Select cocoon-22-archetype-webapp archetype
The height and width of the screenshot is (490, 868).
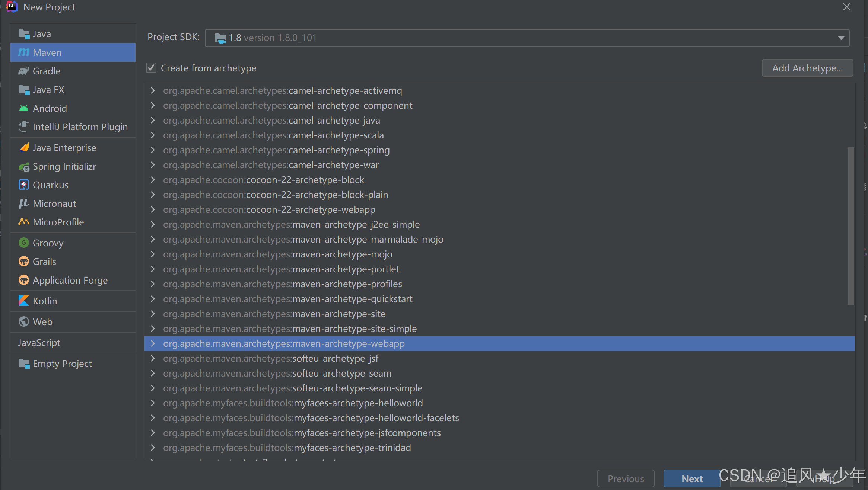[x=499, y=209]
